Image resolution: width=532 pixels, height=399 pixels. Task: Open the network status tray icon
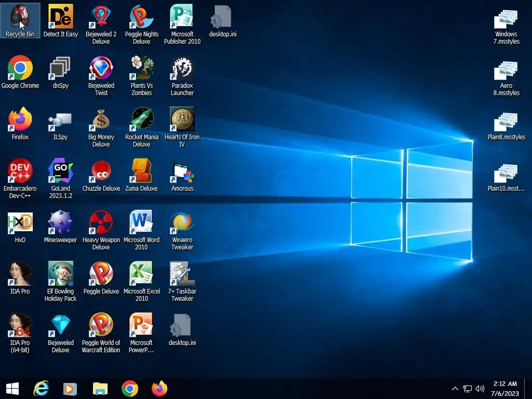(468, 389)
